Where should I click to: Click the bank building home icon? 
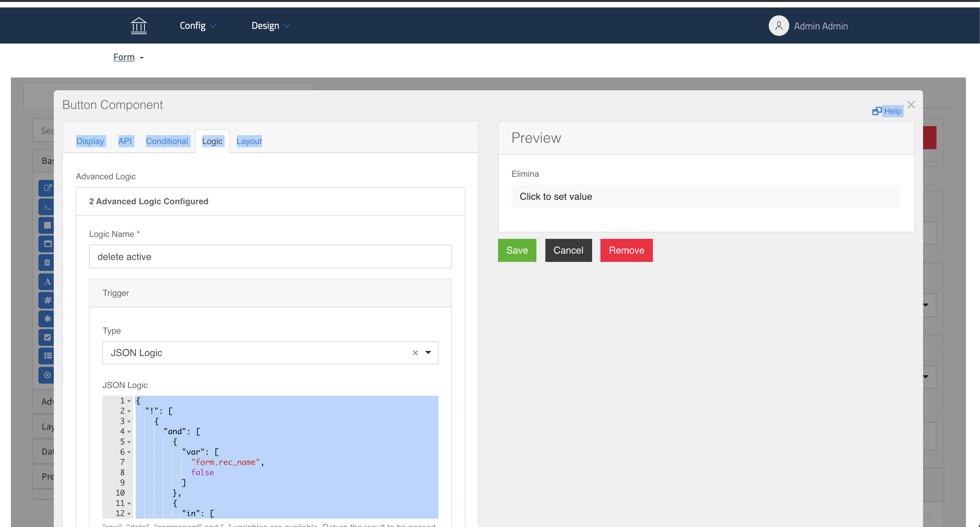139,26
